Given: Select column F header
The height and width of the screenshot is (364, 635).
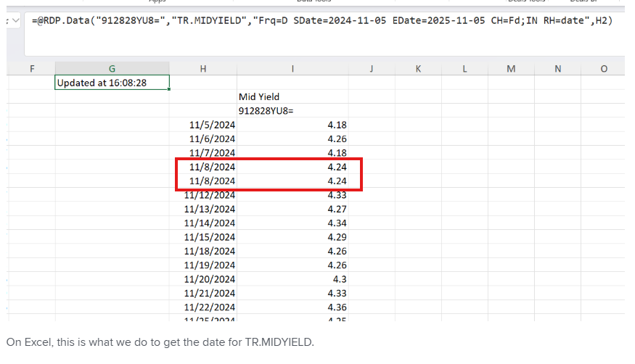Looking at the screenshot, I should [x=32, y=69].
